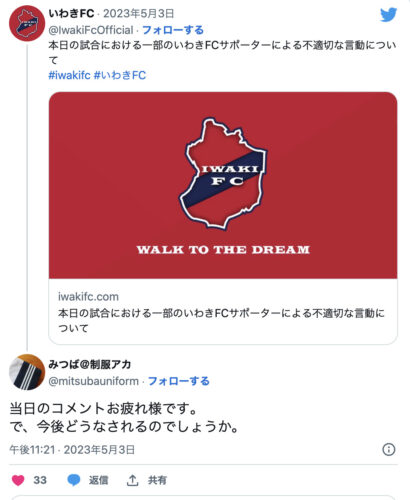Open the いわきFC profile avatar
Image resolution: width=410 pixels, height=500 pixels.
27,23
